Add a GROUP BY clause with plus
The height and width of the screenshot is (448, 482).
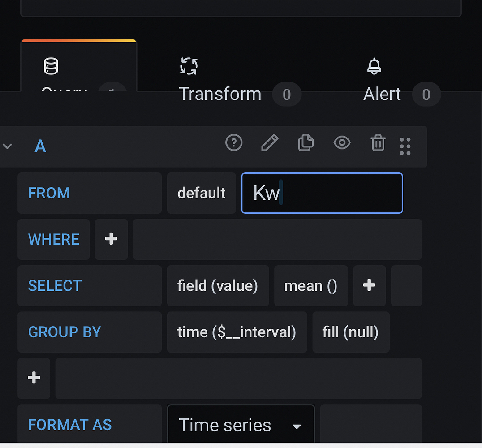pyautogui.click(x=34, y=378)
